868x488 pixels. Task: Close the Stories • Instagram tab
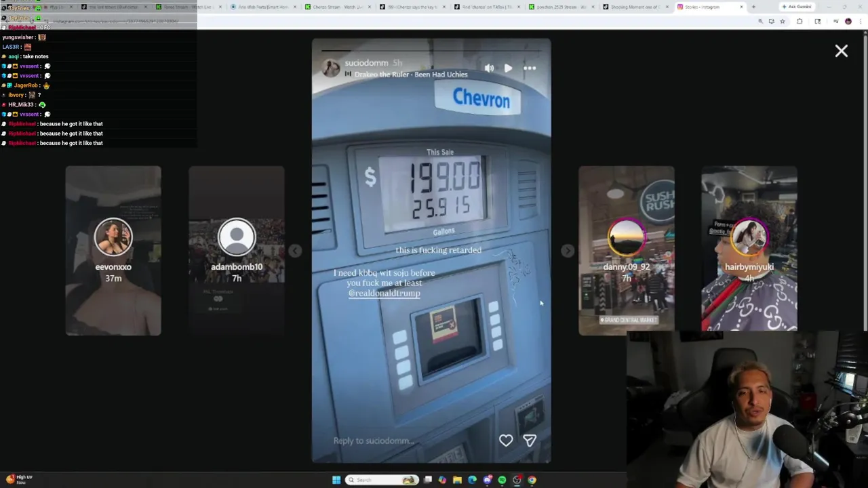click(x=741, y=7)
